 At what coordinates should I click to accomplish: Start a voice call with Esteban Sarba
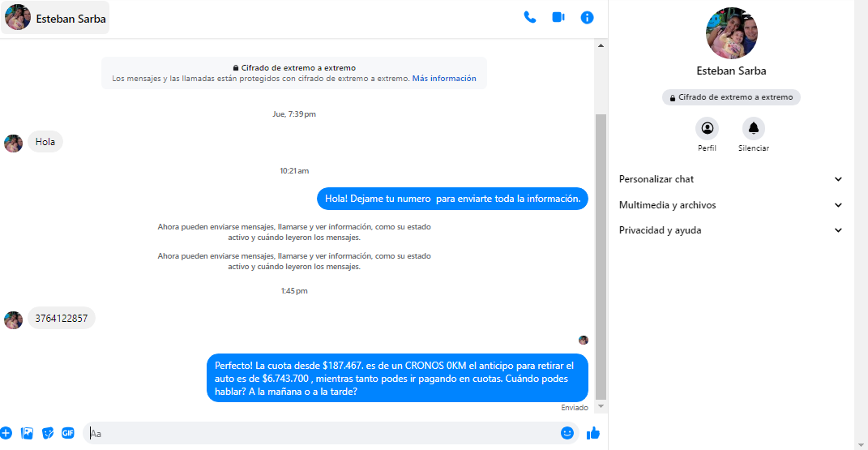tap(530, 17)
